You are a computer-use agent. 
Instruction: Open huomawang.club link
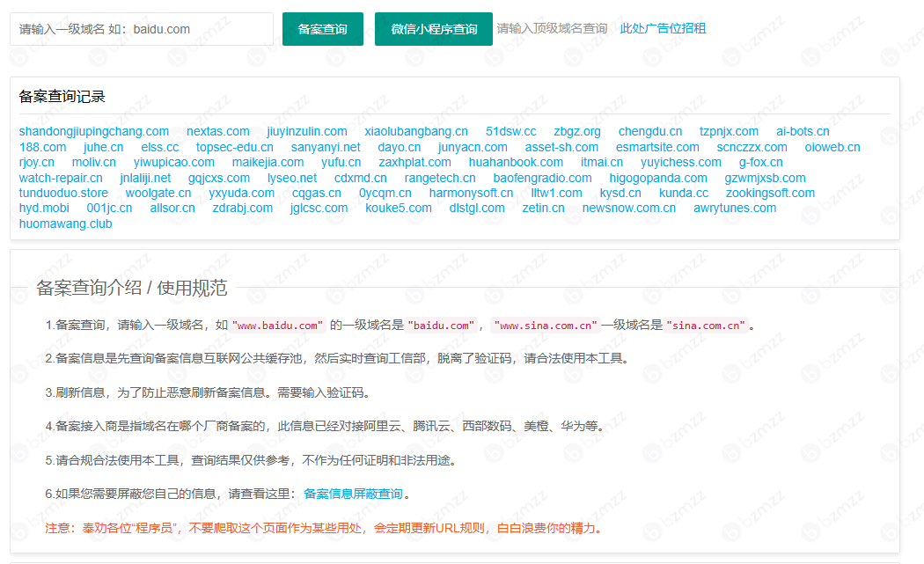(x=65, y=224)
